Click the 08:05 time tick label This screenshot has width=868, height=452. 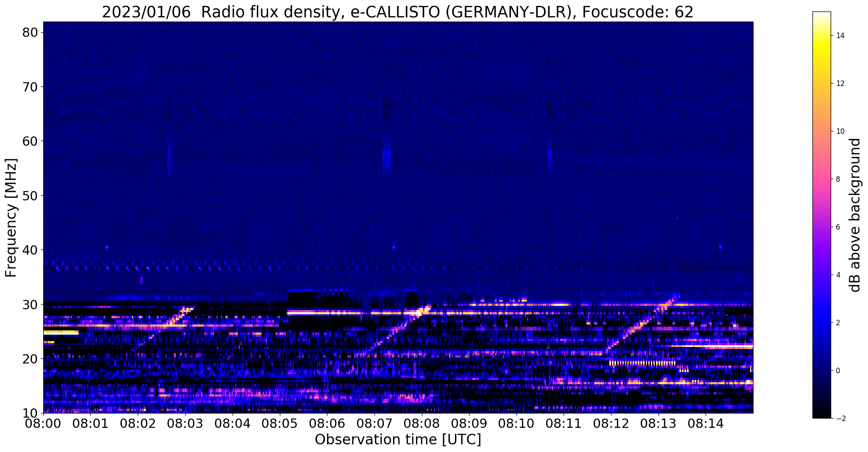point(280,423)
